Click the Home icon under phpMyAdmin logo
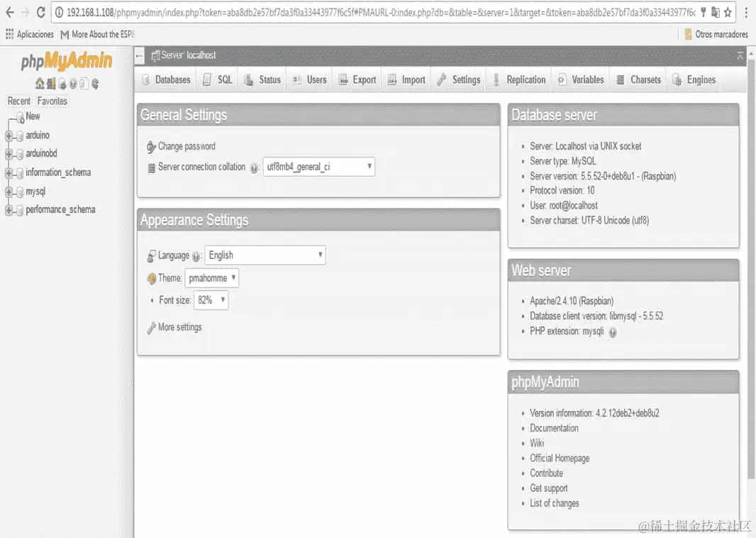 (40, 84)
